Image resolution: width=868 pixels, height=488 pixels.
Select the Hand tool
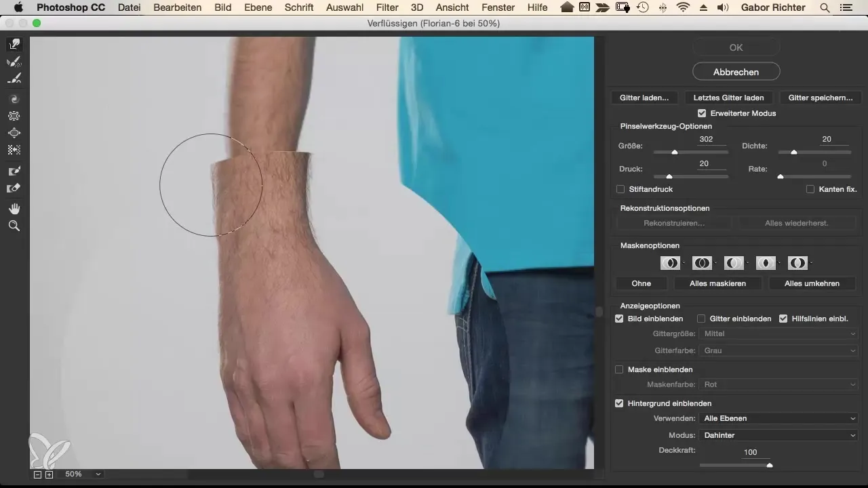point(14,208)
